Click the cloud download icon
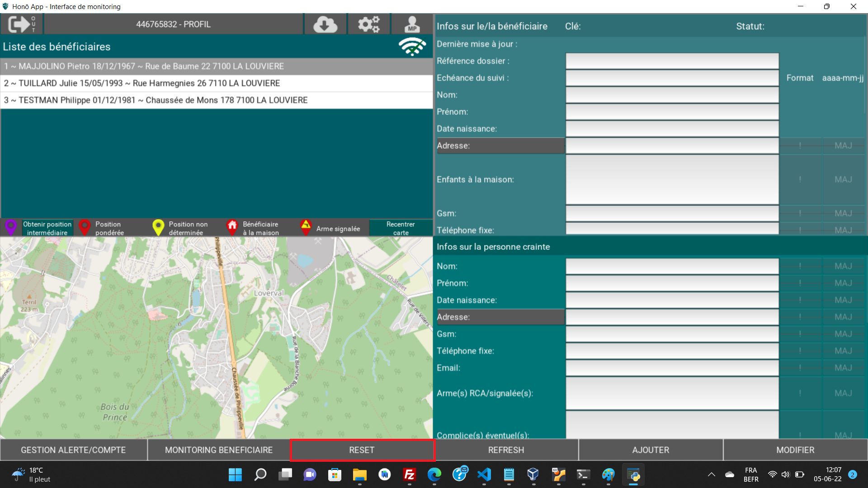The image size is (868, 488). click(325, 24)
